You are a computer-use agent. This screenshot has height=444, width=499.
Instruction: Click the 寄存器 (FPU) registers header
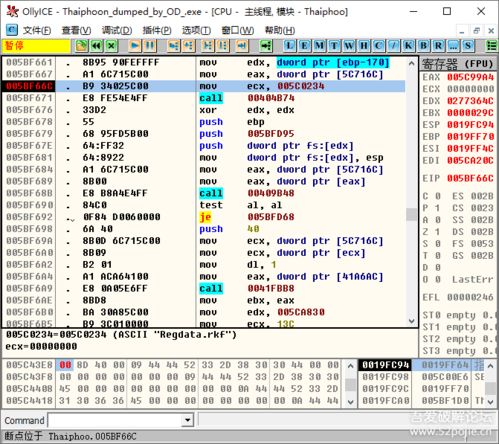click(x=458, y=64)
